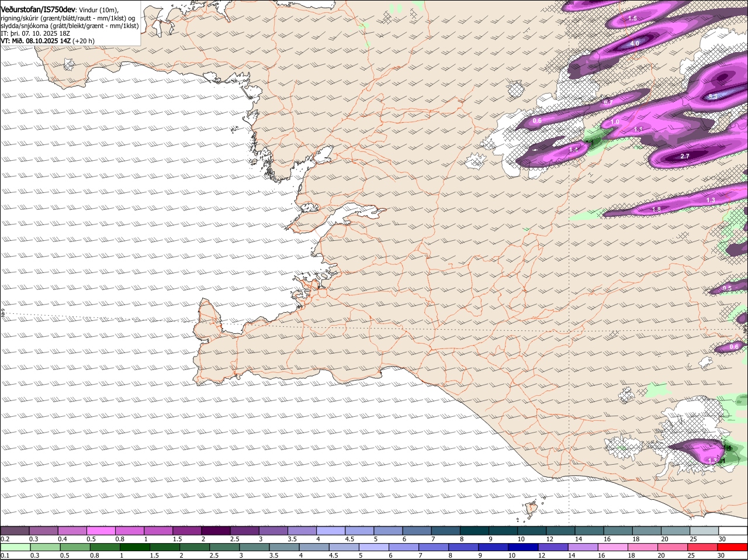748x560 pixels.
Task: Click the 0.4 legend tick label
Action: click(x=63, y=539)
